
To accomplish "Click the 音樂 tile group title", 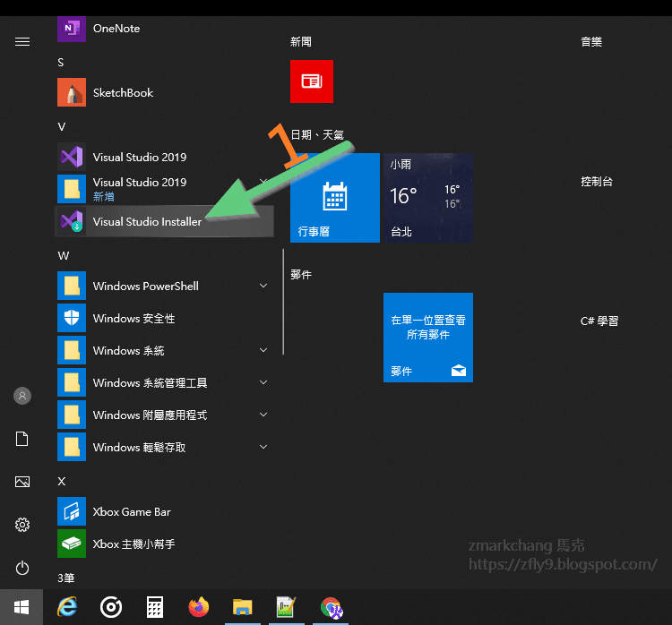I will [x=591, y=41].
